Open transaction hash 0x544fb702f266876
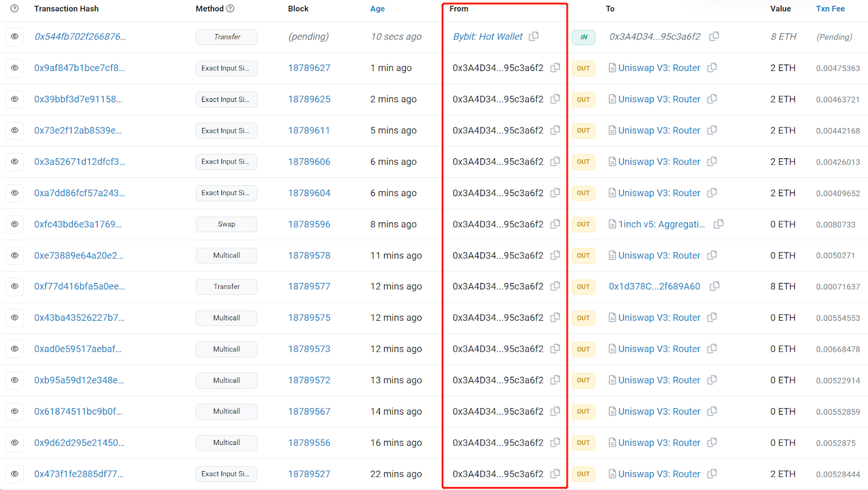The height and width of the screenshot is (490, 868). pos(80,36)
